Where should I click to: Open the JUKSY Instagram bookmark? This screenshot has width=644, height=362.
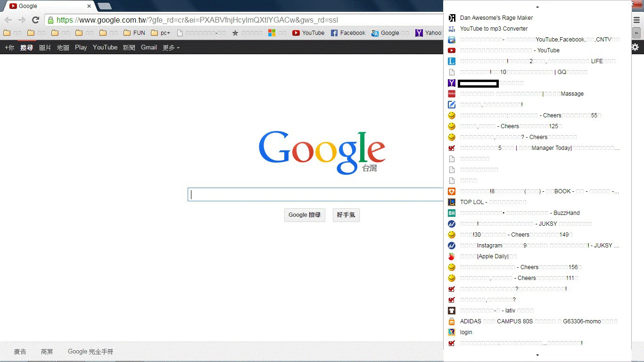(x=537, y=246)
